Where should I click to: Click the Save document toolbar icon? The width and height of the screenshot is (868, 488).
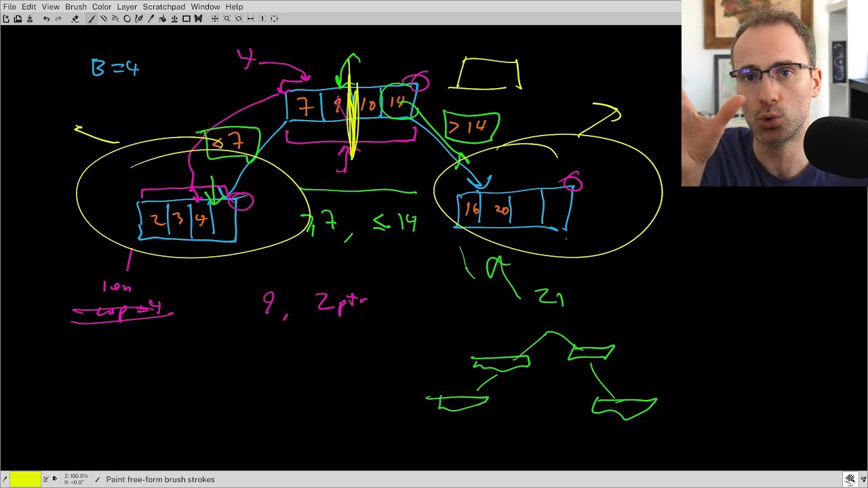(x=30, y=19)
